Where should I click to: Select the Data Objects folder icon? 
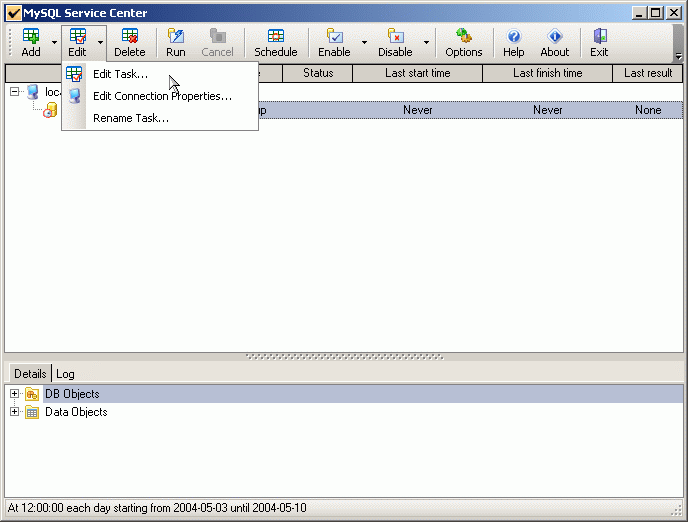click(x=32, y=412)
